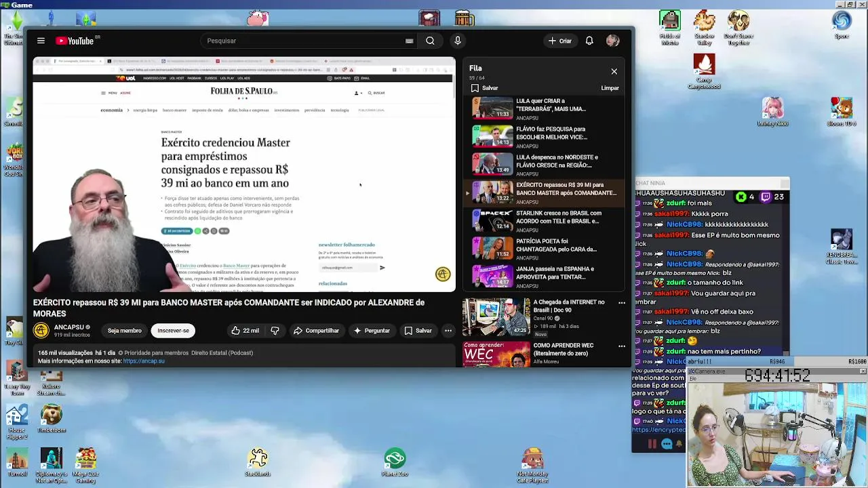Save the queue with Salvar
Viewport: 868px width, 488px height.
485,88
